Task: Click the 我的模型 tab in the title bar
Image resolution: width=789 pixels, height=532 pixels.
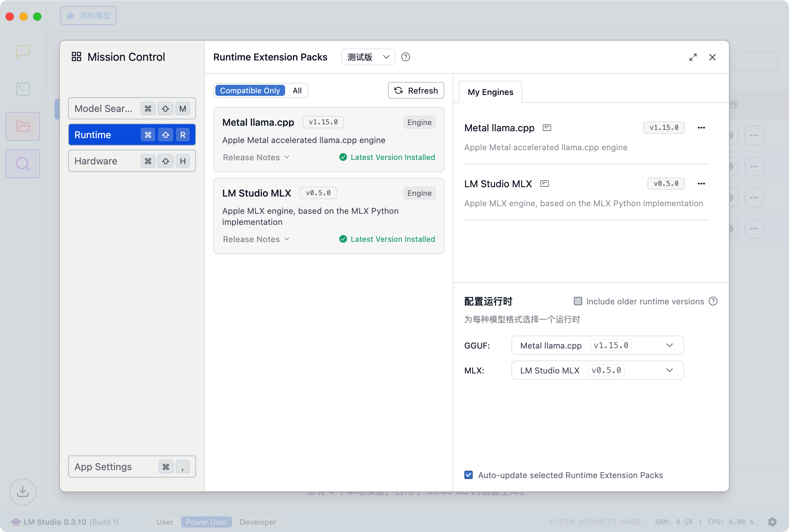Action: coord(88,16)
